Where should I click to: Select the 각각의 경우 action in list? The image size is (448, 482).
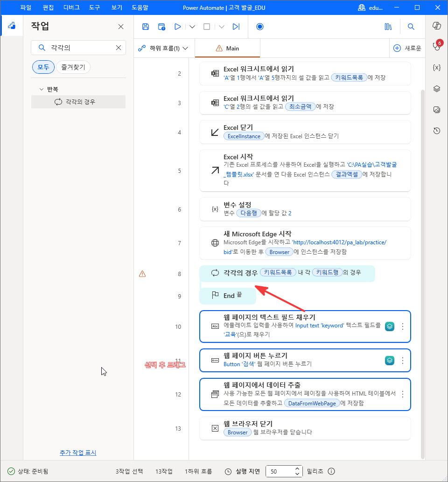coord(78,102)
